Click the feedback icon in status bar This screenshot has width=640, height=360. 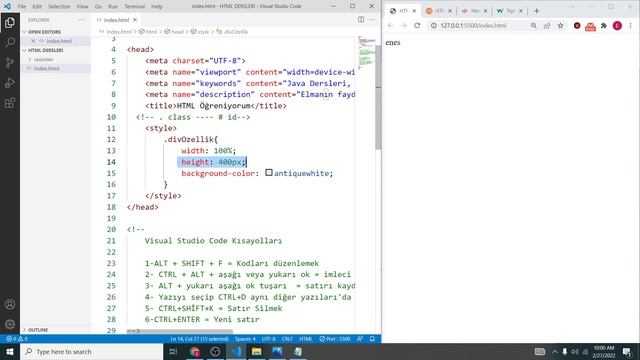click(360, 339)
